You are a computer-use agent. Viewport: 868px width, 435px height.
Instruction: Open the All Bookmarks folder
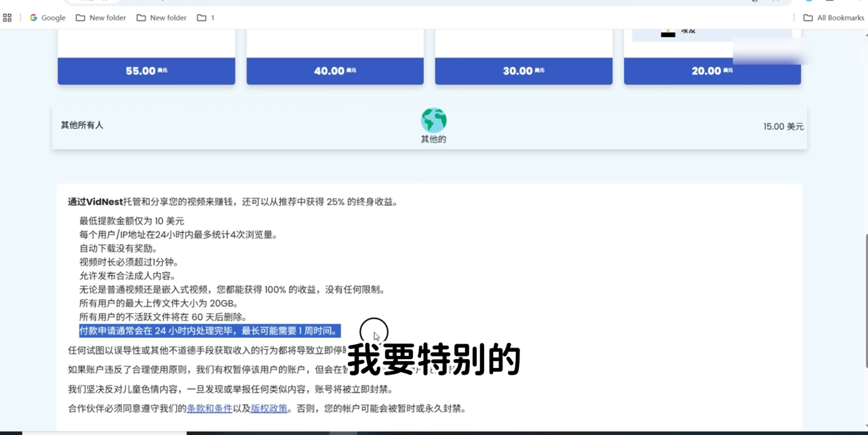(833, 18)
